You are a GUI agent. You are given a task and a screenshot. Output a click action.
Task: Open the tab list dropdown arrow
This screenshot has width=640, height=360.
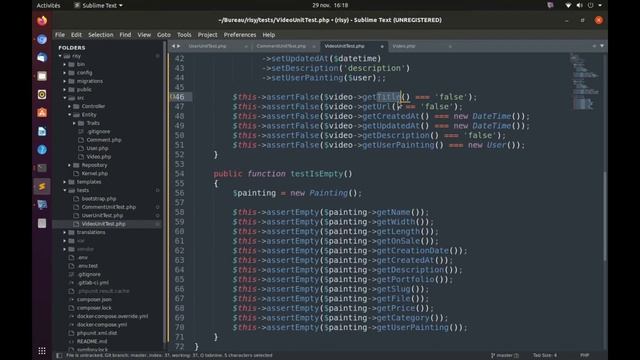click(602, 46)
